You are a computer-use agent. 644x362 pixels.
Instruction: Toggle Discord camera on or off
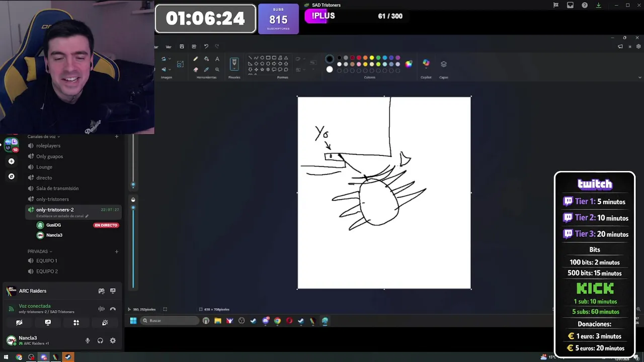(19, 323)
